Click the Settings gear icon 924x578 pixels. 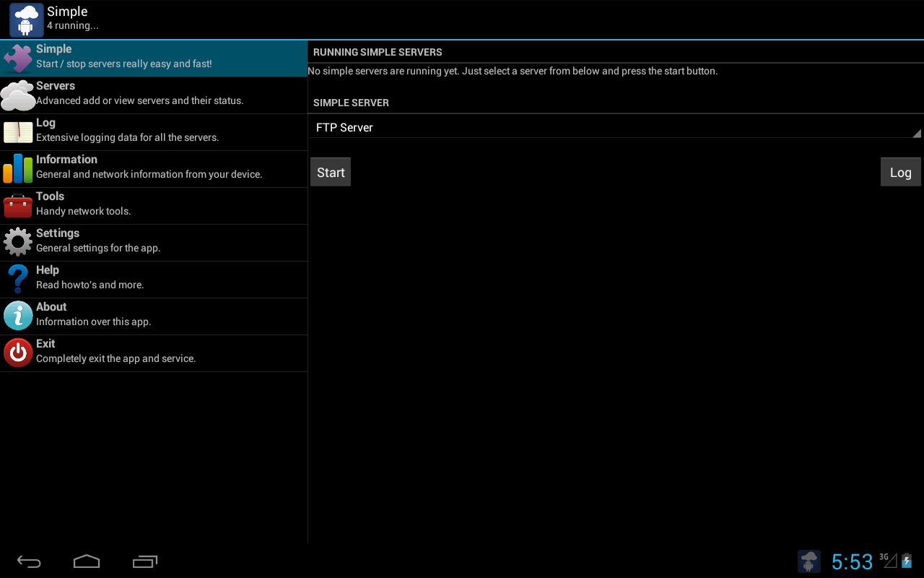click(18, 243)
